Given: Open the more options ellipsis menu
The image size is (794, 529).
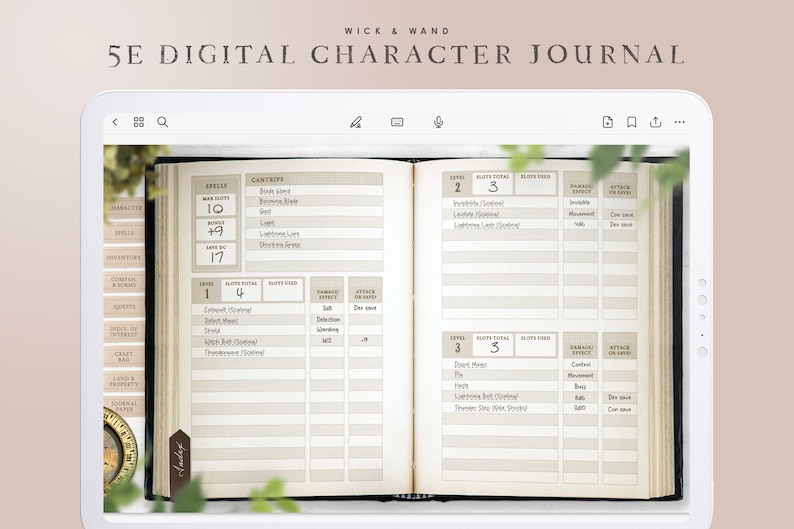Looking at the screenshot, I should 680,122.
